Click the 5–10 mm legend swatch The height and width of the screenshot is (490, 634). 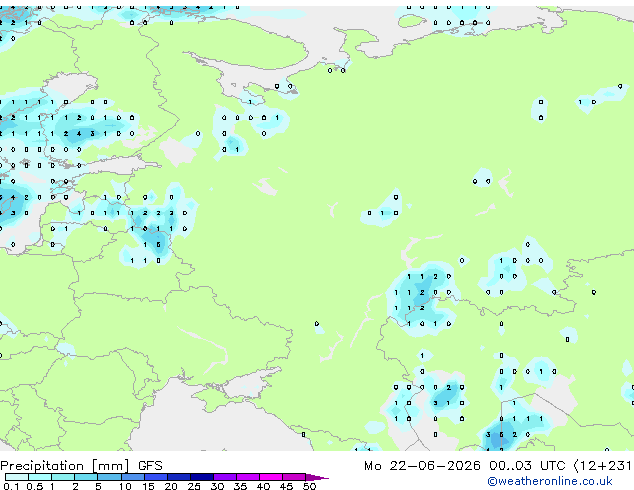(109, 477)
